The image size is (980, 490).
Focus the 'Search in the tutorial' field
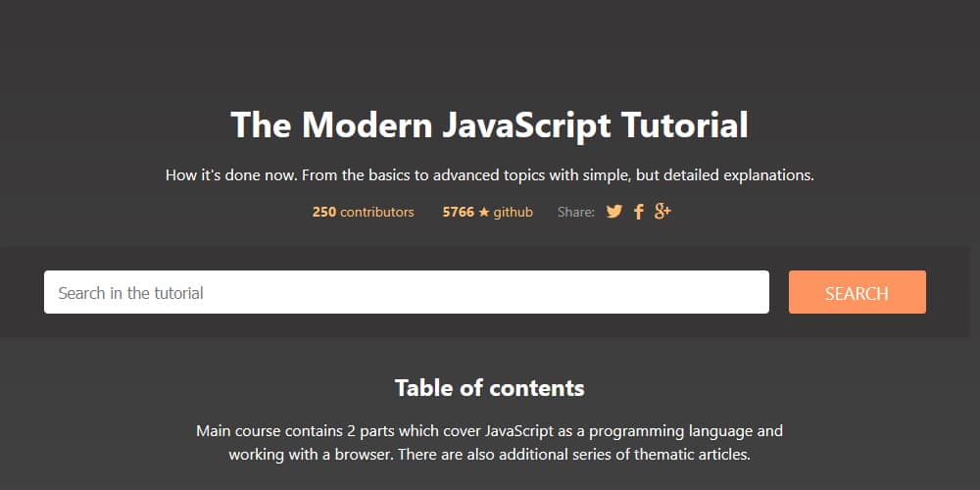pos(406,292)
